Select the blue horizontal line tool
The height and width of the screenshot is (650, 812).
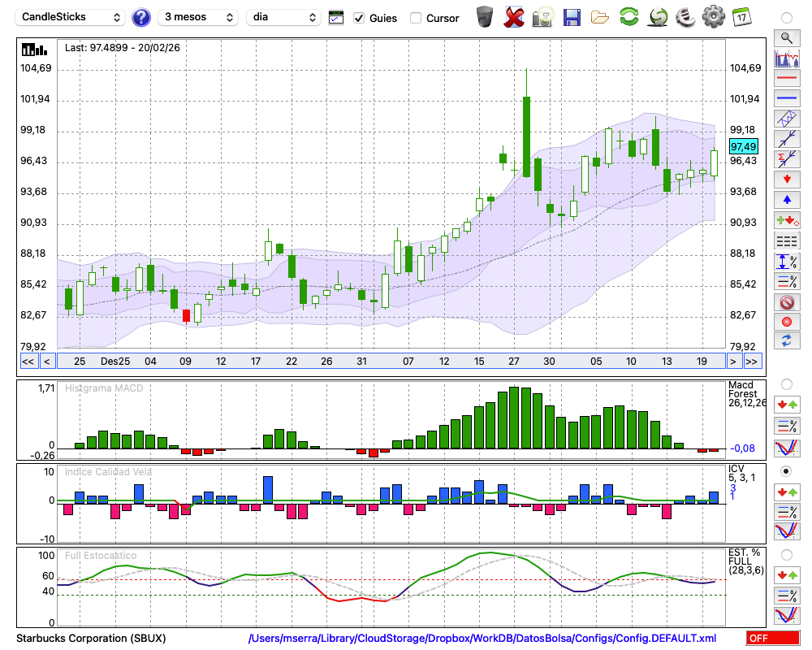(x=786, y=98)
